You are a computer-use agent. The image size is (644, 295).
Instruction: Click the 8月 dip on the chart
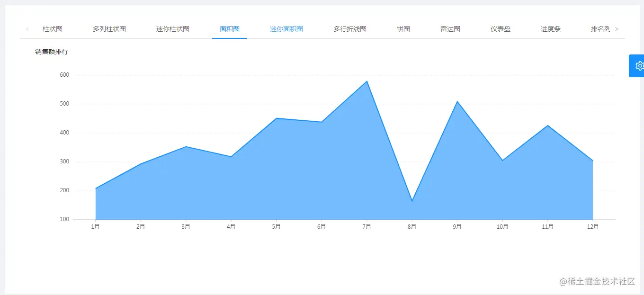pos(411,200)
